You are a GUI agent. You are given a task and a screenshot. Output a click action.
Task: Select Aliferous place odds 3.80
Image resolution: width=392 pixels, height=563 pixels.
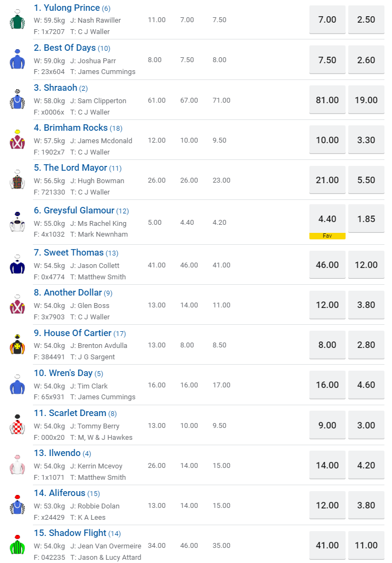point(366,505)
